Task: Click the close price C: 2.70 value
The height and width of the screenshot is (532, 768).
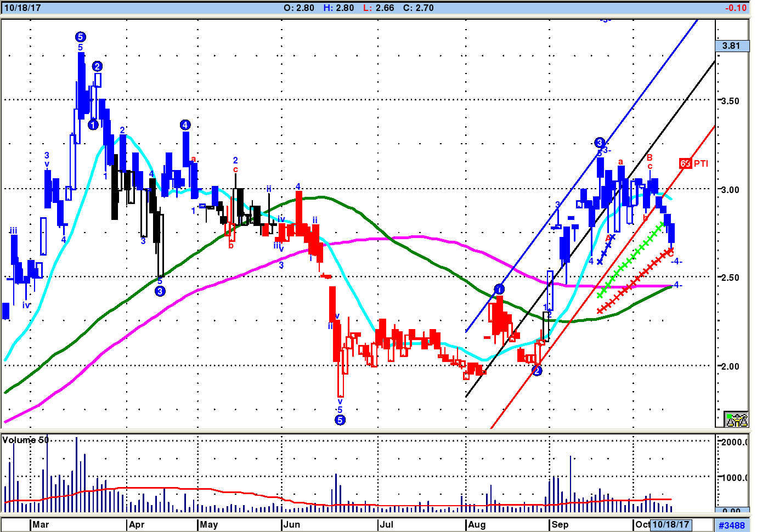Action: click(x=418, y=8)
